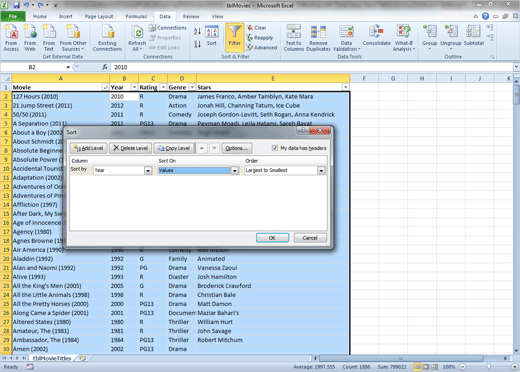Move sort level down arrow
Screen dimensions: 520x372
(x=215, y=148)
